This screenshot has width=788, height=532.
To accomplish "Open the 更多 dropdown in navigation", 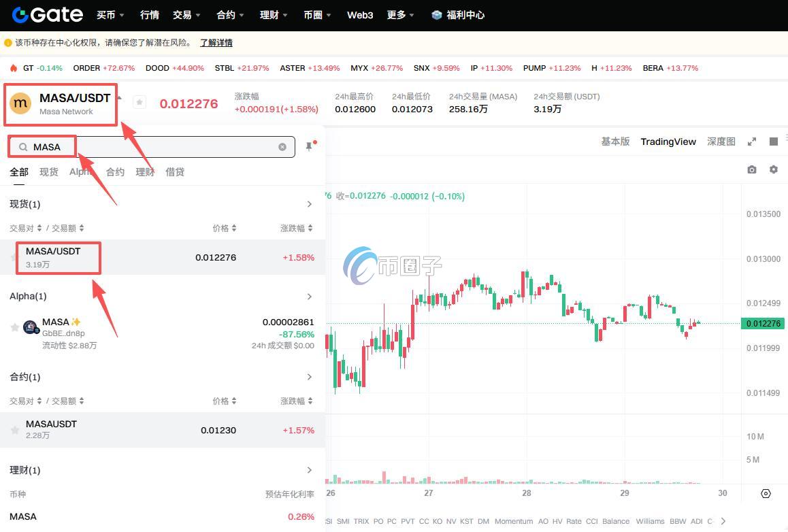I will tap(400, 14).
